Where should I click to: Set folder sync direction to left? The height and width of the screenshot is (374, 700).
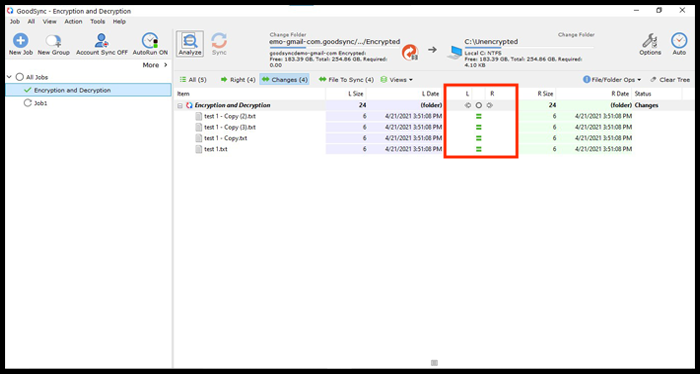pyautogui.click(x=467, y=106)
